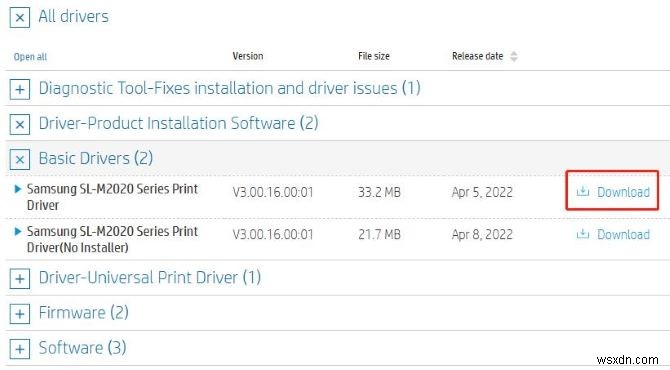Click the Firmware (2) title text

[83, 313]
